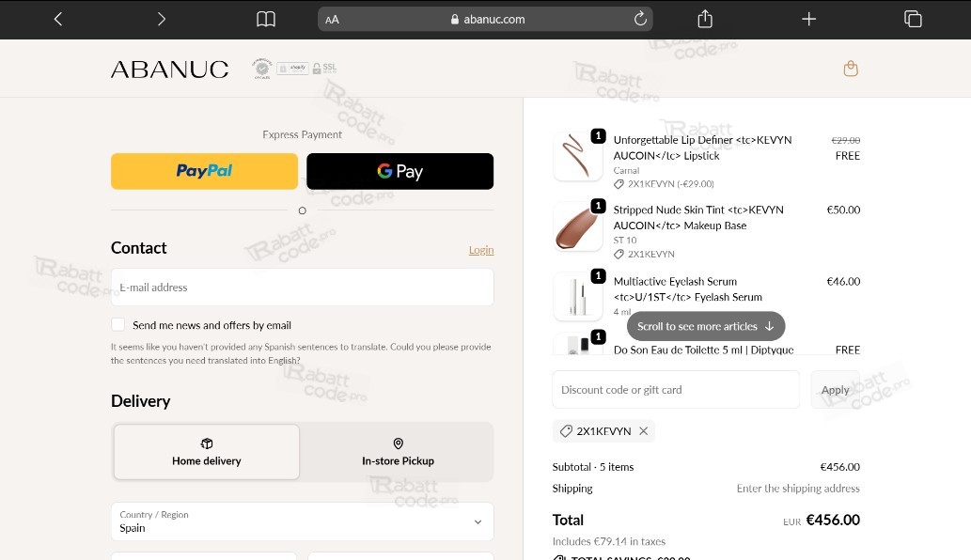Viewport: 971px width, 560px height.
Task: Show all tabs overview icon
Action: (913, 19)
